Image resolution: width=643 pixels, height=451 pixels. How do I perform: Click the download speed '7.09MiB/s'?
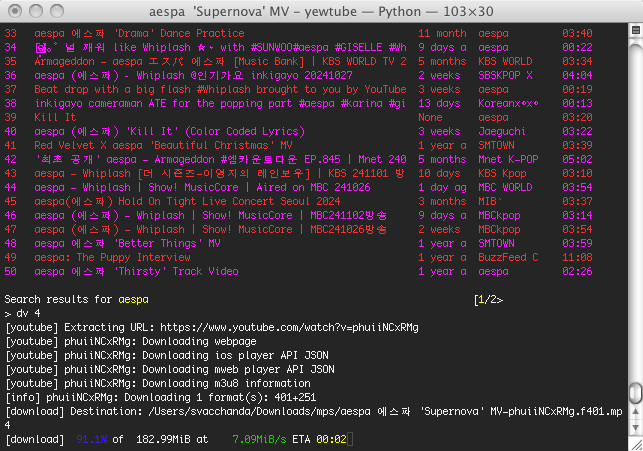259,439
